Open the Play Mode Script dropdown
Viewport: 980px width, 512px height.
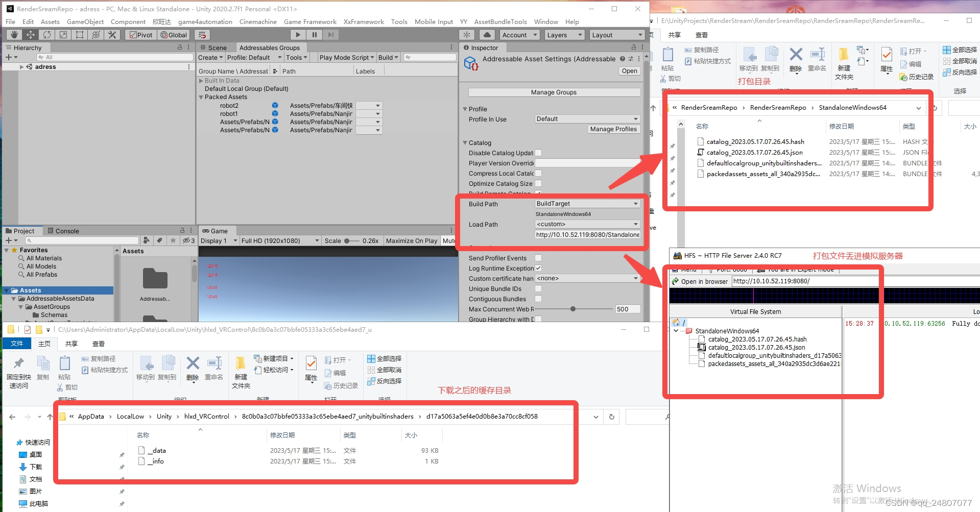346,57
